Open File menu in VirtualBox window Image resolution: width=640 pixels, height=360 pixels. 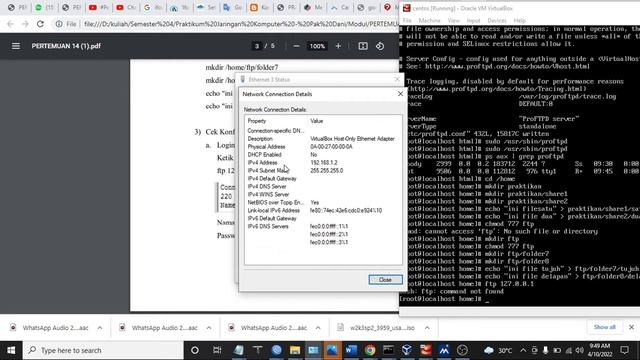coord(407,20)
